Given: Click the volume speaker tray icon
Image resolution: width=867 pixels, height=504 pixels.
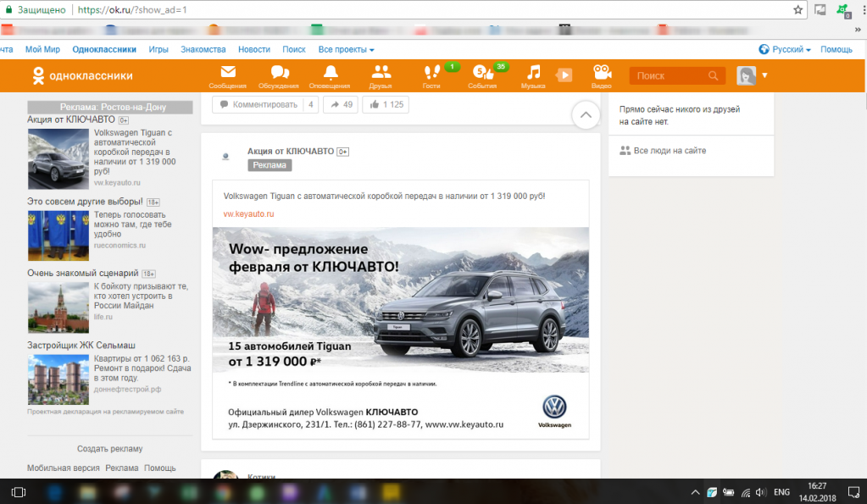Looking at the screenshot, I should [761, 492].
